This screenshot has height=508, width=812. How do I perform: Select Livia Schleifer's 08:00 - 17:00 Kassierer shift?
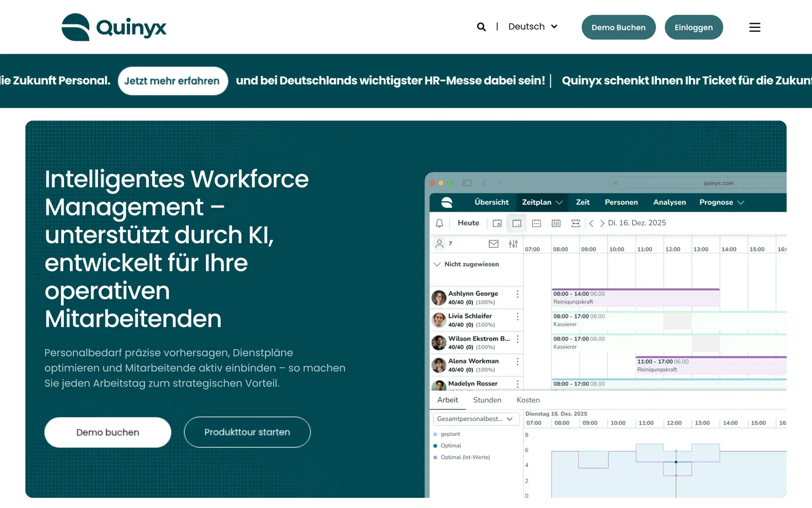[x=669, y=320]
